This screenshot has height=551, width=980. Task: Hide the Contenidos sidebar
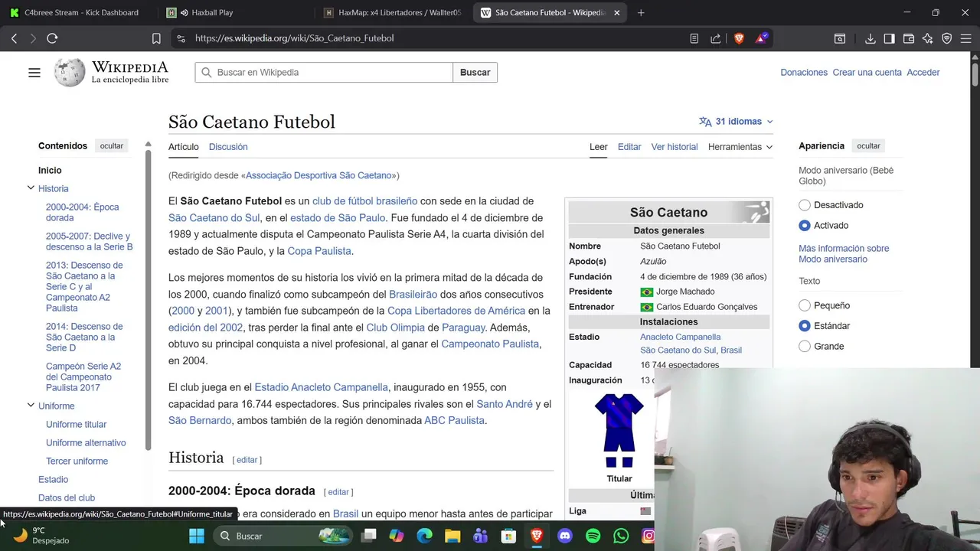tap(111, 146)
